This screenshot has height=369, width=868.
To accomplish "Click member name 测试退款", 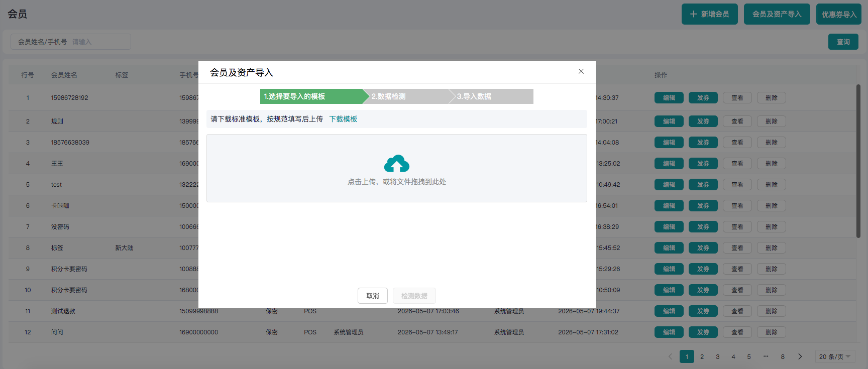I will (x=63, y=311).
